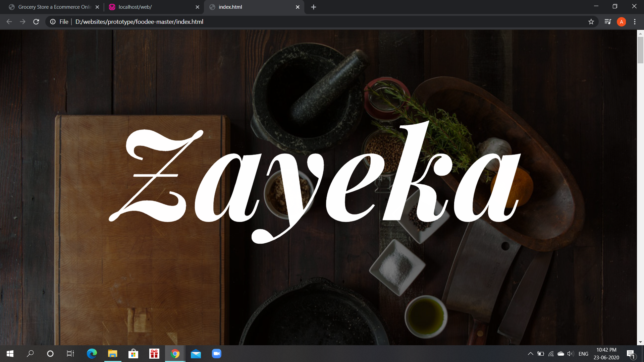The image size is (644, 362).
Task: Click the Chrome profile avatar
Action: click(x=622, y=21)
